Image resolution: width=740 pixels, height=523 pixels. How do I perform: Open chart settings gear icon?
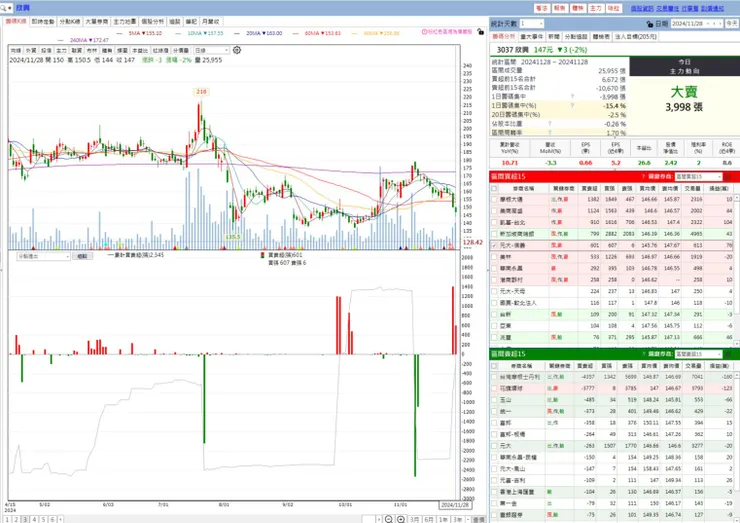click(237, 50)
